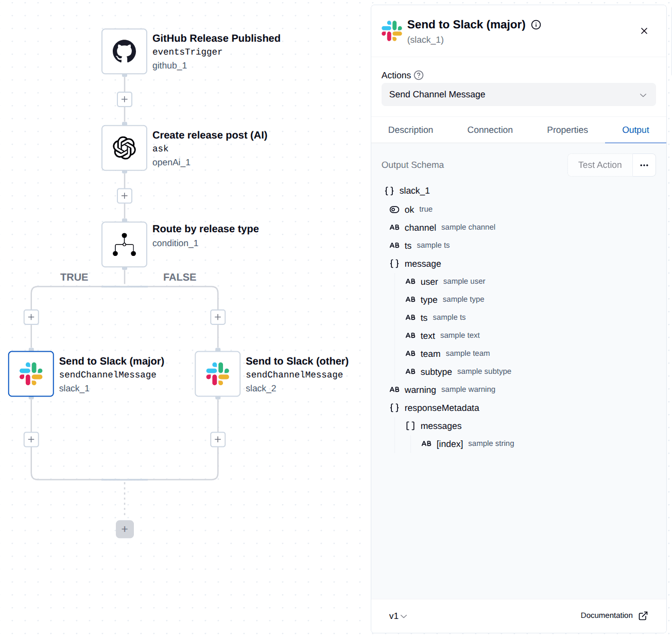672x639 pixels.
Task: Add step below Create release post node
Action: (124, 196)
